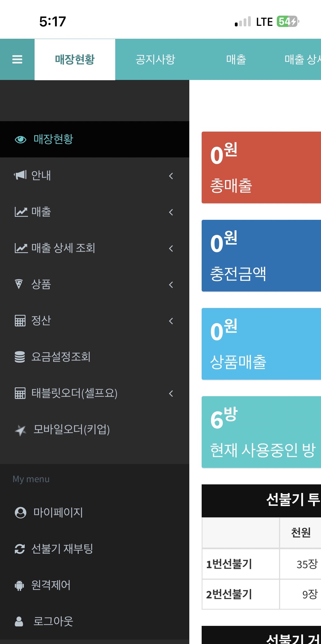Expand the 안내 submenu chevron
The width and height of the screenshot is (321, 644).
tap(171, 176)
